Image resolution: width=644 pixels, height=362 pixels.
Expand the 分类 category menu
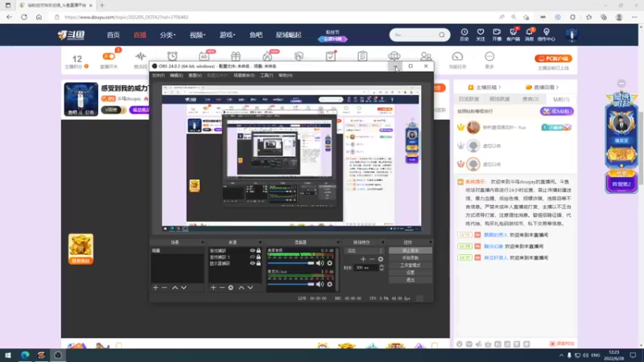pyautogui.click(x=167, y=35)
